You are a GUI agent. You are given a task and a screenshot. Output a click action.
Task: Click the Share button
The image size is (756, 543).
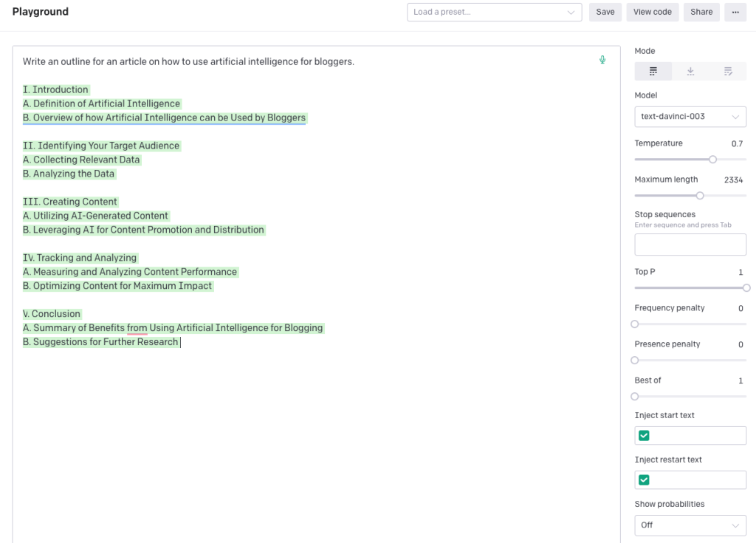tap(701, 12)
